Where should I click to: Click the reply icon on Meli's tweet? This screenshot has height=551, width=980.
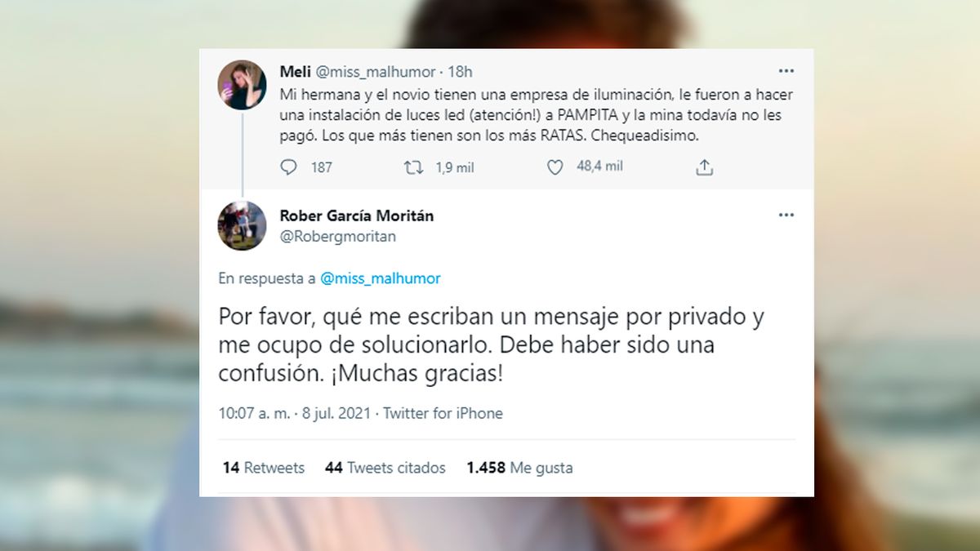(289, 167)
